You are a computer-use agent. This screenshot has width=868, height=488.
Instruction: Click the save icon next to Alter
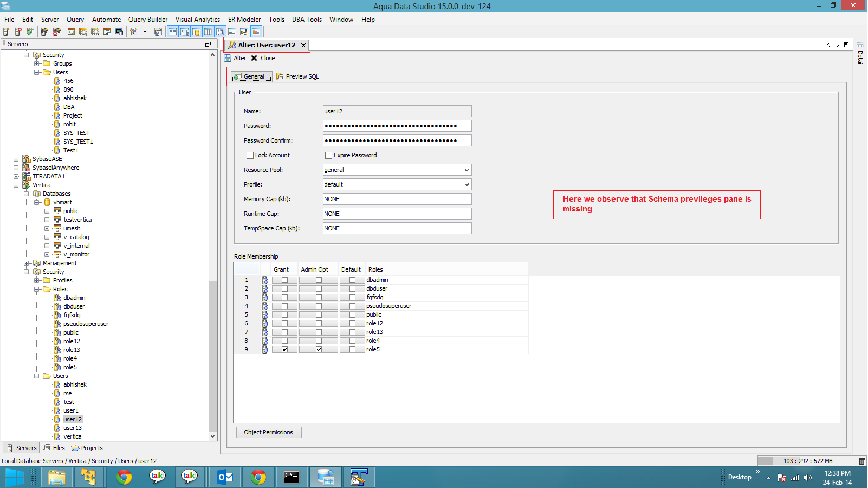pyautogui.click(x=228, y=58)
